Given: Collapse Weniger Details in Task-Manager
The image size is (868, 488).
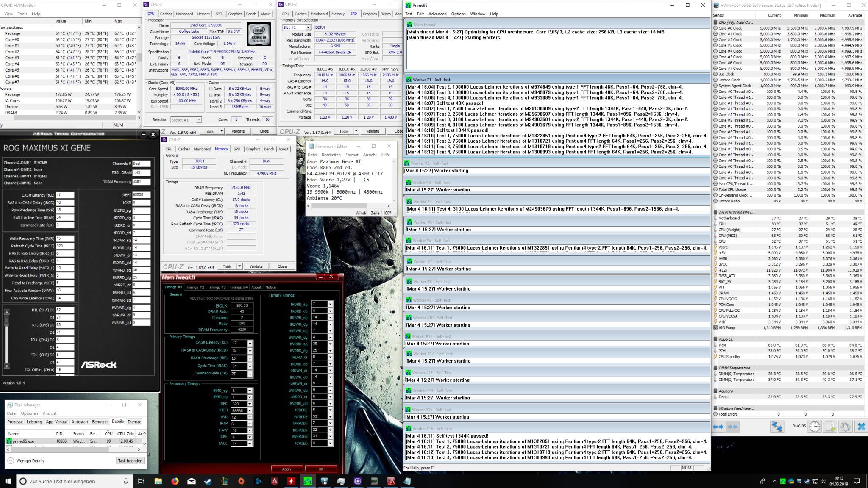Looking at the screenshot, I should click(x=26, y=461).
